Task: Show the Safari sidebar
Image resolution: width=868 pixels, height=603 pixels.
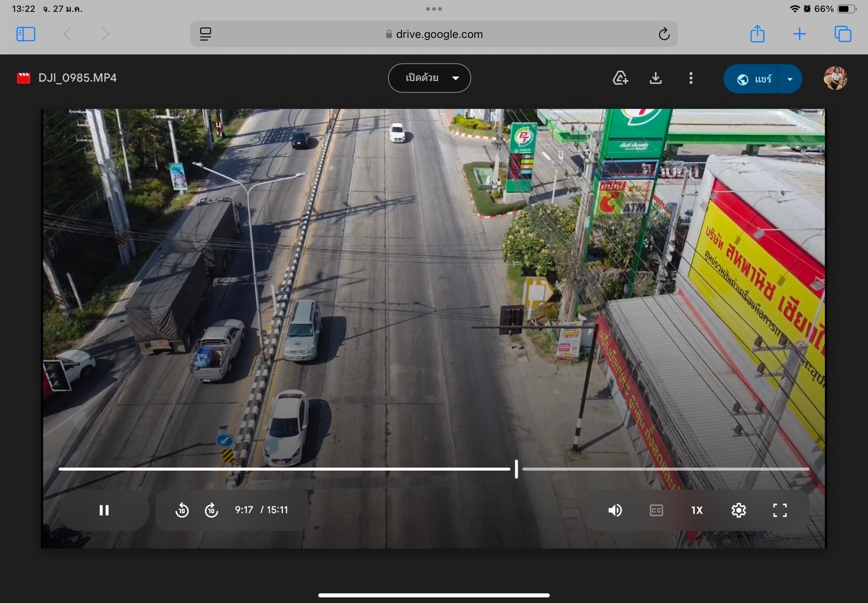Action: coord(26,34)
